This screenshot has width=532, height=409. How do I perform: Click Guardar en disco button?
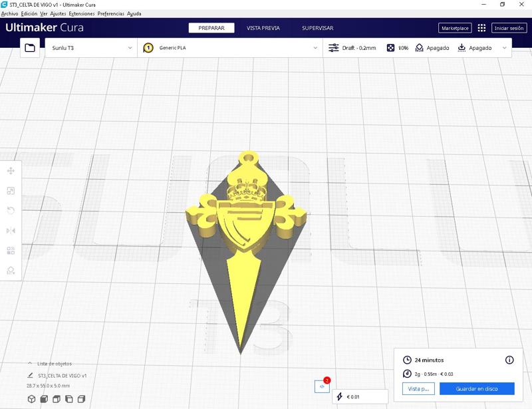(477, 388)
